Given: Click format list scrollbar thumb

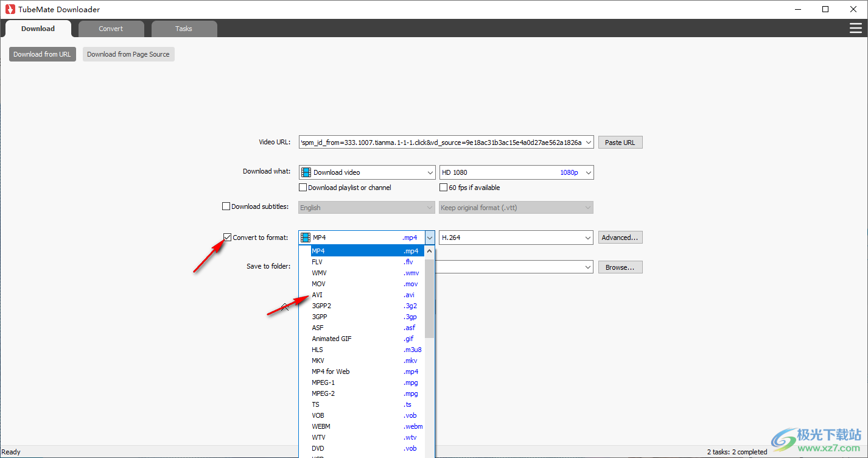Looking at the screenshot, I should click(x=429, y=297).
